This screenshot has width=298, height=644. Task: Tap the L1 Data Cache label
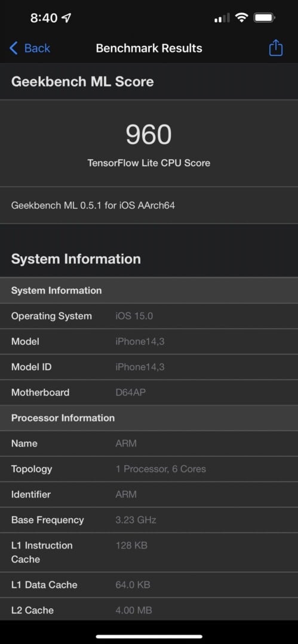tap(44, 584)
